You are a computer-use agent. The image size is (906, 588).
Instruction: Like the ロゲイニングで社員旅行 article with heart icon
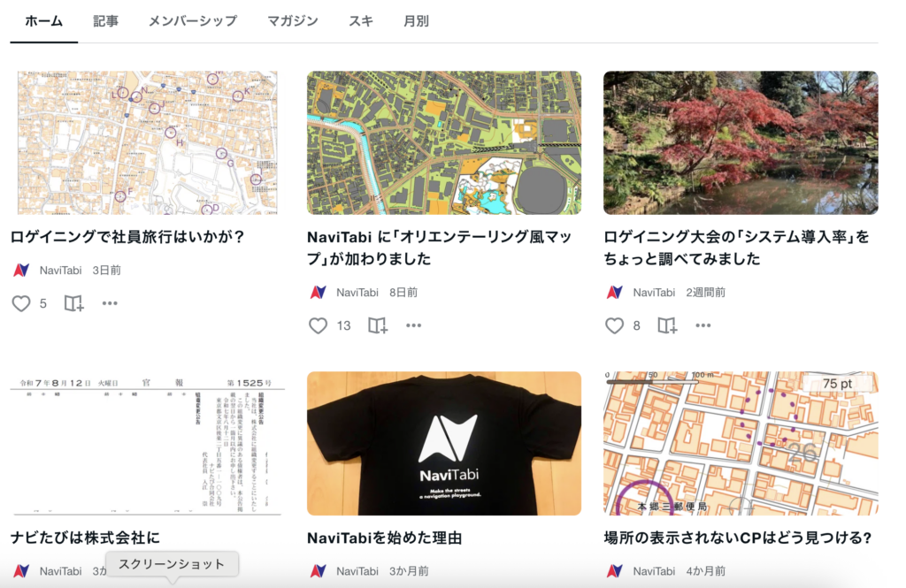point(21,303)
